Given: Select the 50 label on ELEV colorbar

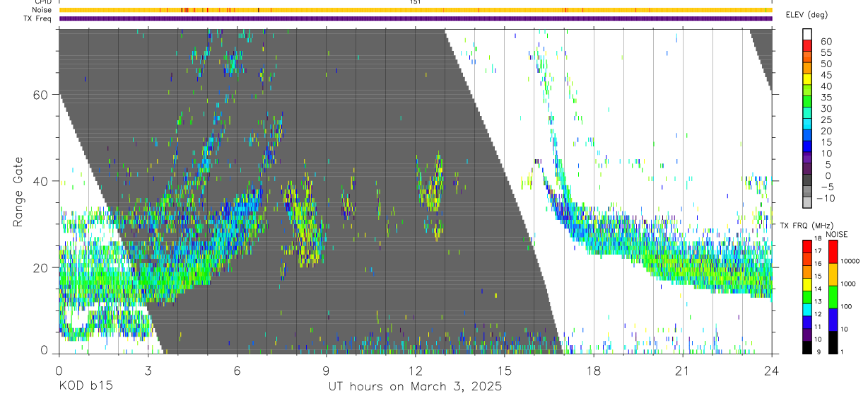Looking at the screenshot, I should tap(825, 64).
